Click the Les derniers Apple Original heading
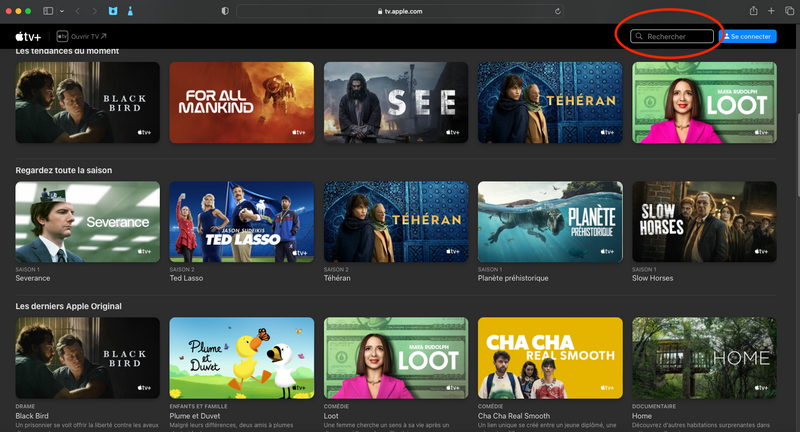 pos(68,306)
